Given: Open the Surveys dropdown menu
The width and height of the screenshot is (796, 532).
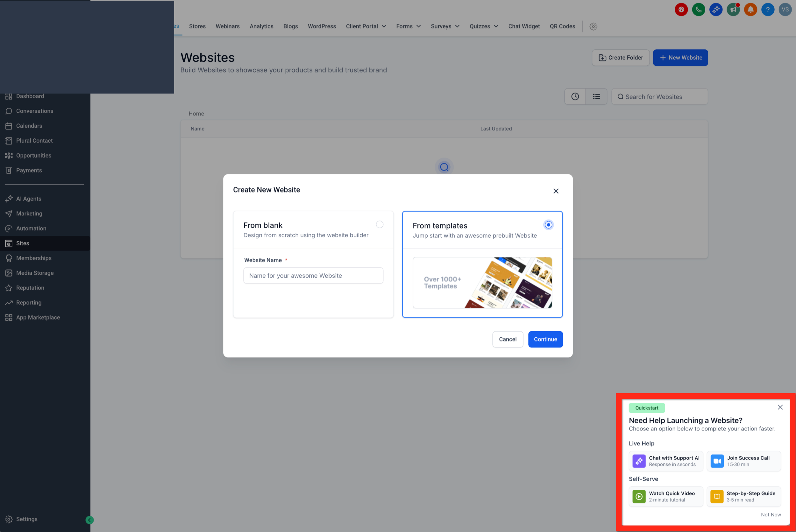Looking at the screenshot, I should point(445,26).
